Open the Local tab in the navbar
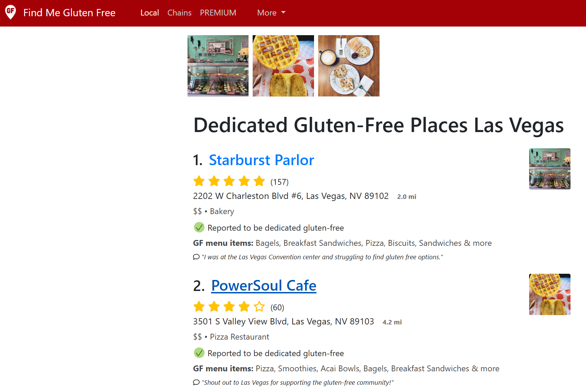The width and height of the screenshot is (586, 392). (x=150, y=13)
